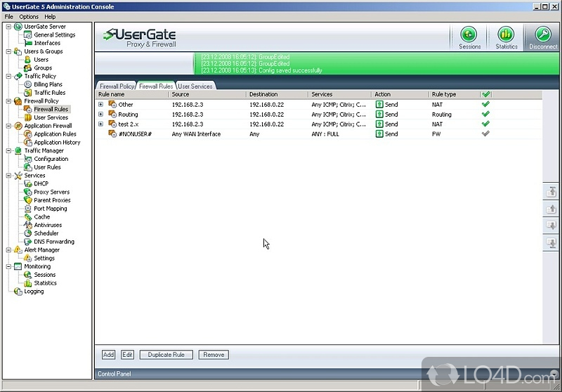Click the Edit button
This screenshot has width=562, height=392.
pos(127,355)
